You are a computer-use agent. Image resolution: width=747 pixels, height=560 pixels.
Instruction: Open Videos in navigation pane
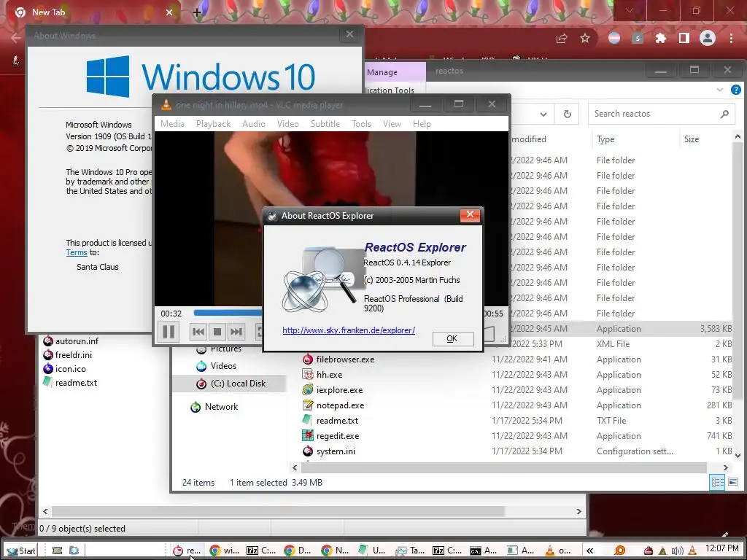tap(223, 366)
